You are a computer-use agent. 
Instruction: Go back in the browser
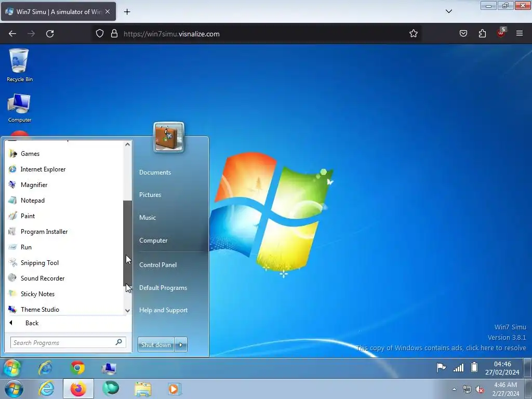[x=12, y=34]
